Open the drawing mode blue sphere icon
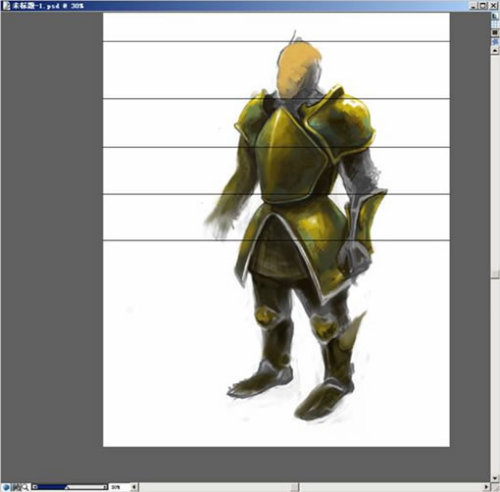 6,487
